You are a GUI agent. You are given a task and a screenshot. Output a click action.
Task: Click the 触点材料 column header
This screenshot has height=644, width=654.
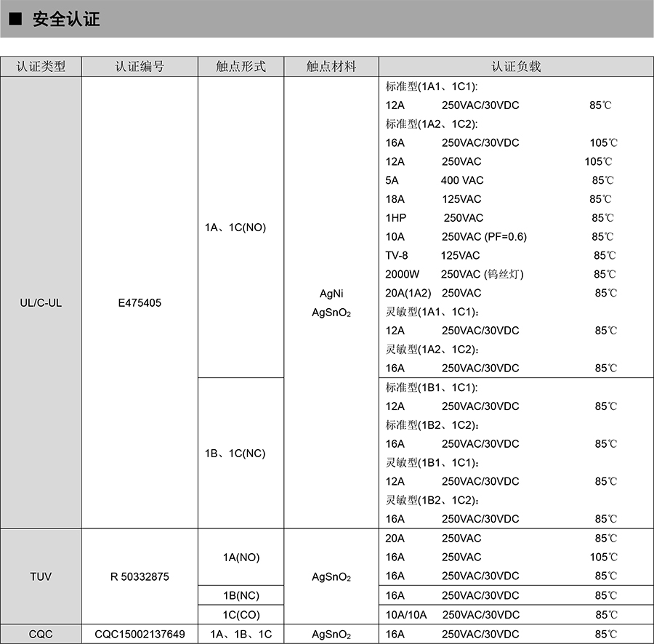331,67
